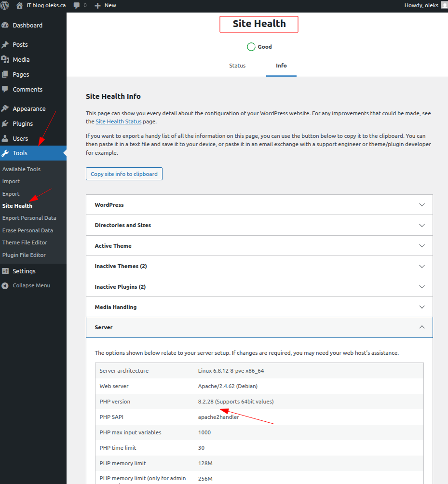Click the PHP version value 8.2.28
This screenshot has height=484, width=448.
pyautogui.click(x=236, y=402)
